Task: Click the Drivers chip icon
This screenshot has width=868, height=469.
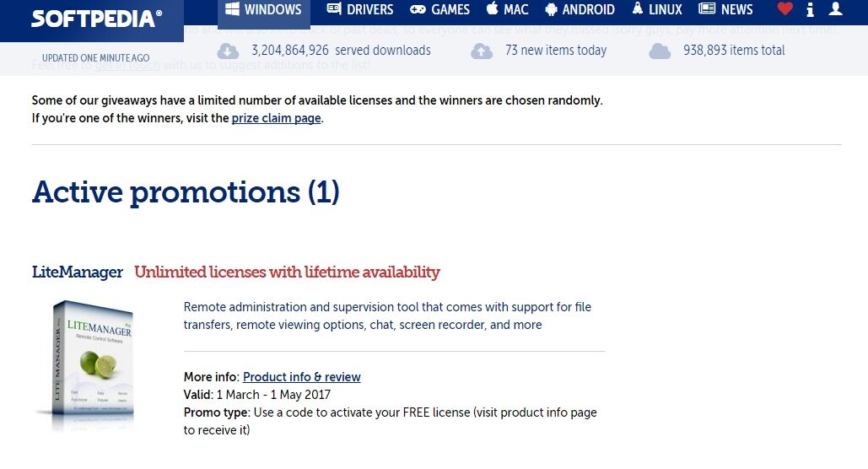Action: click(334, 9)
